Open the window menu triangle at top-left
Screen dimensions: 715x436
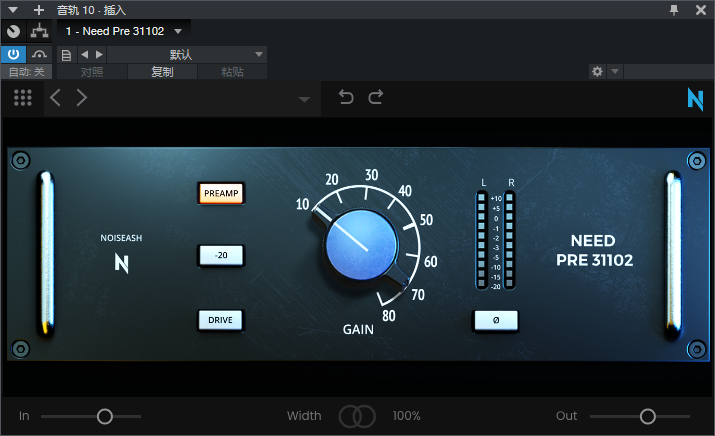pos(13,10)
